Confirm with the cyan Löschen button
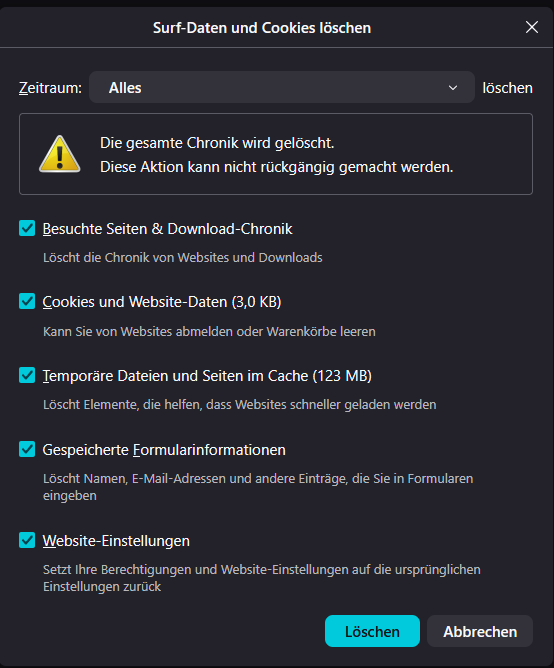554x668 pixels. coord(372,631)
